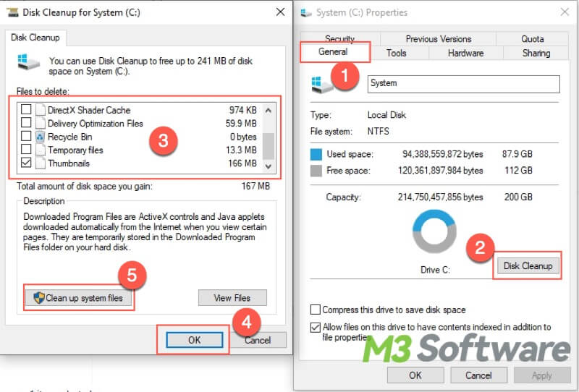579x392 pixels.
Task: Switch to the General tab
Action: (333, 51)
